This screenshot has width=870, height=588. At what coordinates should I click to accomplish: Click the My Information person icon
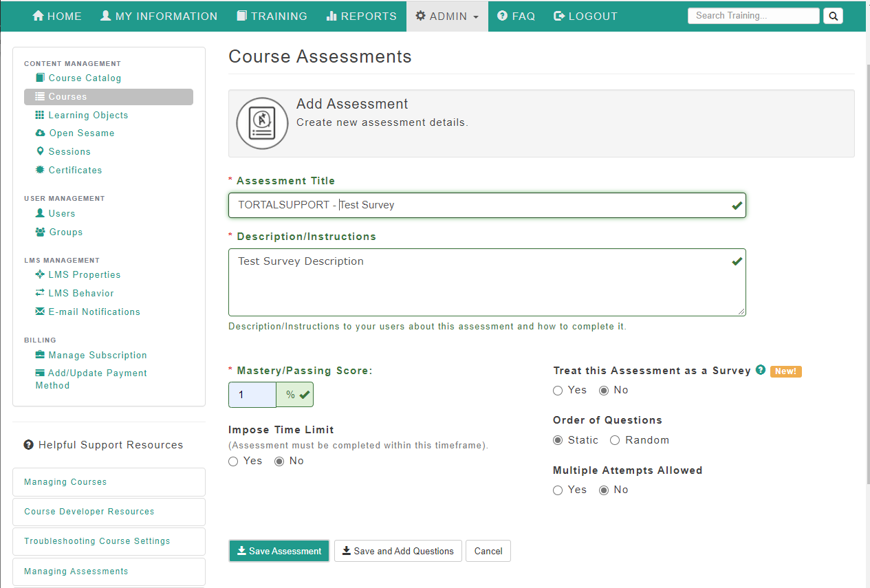coord(105,16)
